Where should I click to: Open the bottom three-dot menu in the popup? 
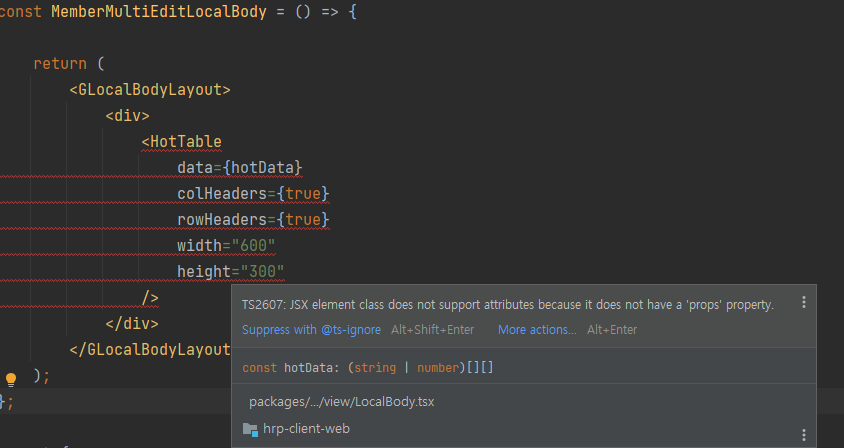(x=804, y=435)
